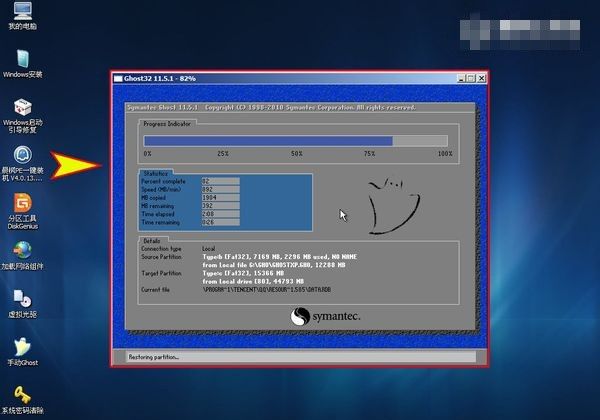This screenshot has height=420, width=600.
Task: Click the filled part of the progress bar
Action: pyautogui.click(x=268, y=141)
